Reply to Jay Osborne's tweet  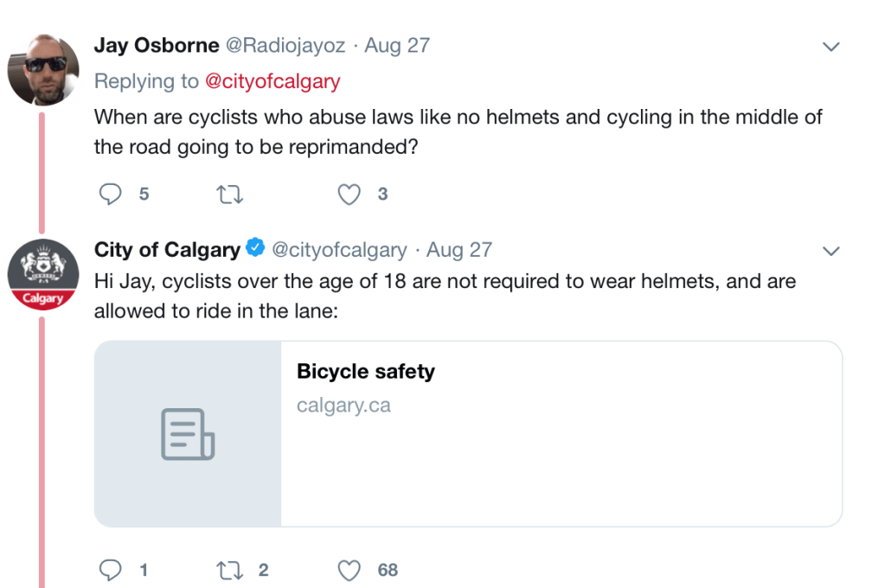(110, 195)
